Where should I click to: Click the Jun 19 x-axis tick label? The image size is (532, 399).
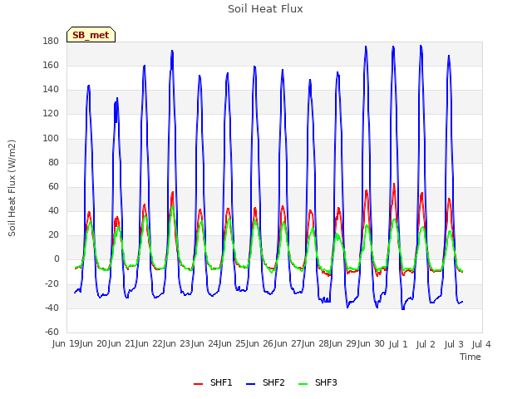pyautogui.click(x=66, y=343)
